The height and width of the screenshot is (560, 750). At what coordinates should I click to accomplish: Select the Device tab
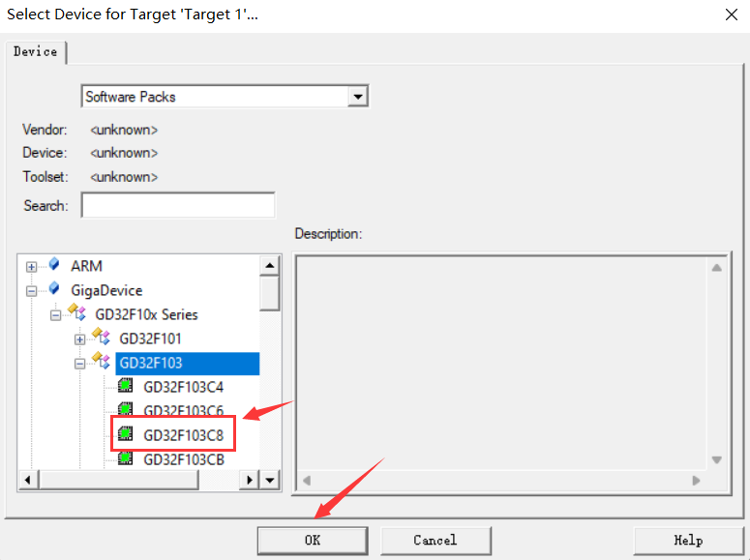pyautogui.click(x=36, y=51)
